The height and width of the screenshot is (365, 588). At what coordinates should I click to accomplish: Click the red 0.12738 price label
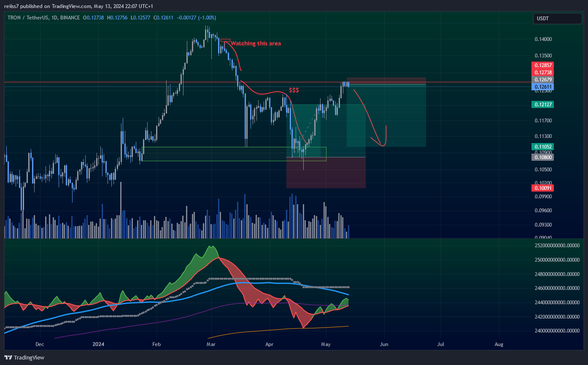[543, 73]
